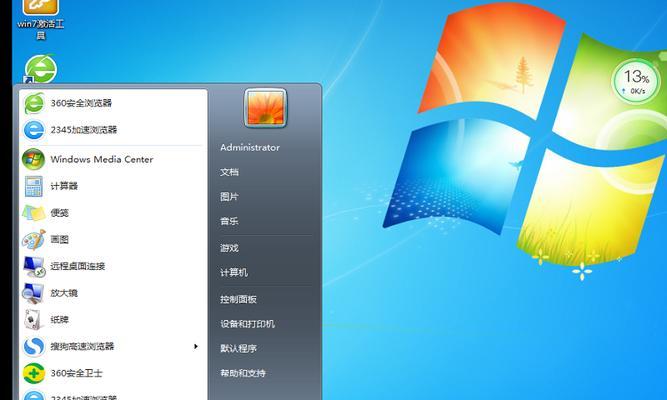Click the 13% network speed floating widget

click(636, 82)
